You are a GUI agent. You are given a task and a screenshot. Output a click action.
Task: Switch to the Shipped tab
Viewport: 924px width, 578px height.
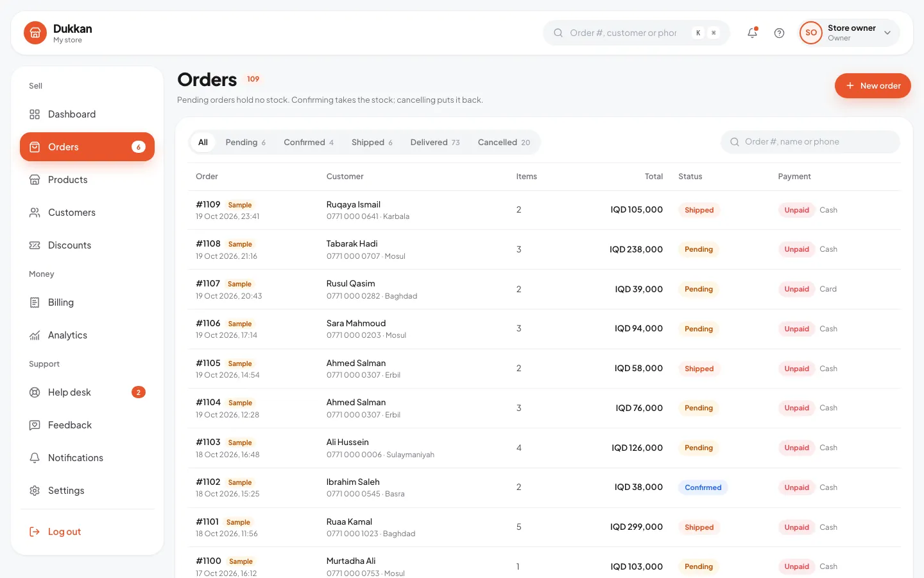click(x=372, y=143)
